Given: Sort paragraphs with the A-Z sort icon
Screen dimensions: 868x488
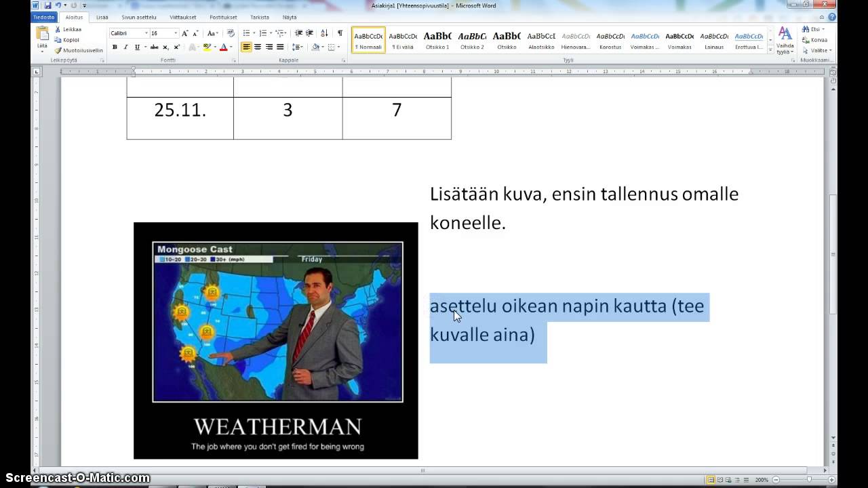Looking at the screenshot, I should 324,33.
